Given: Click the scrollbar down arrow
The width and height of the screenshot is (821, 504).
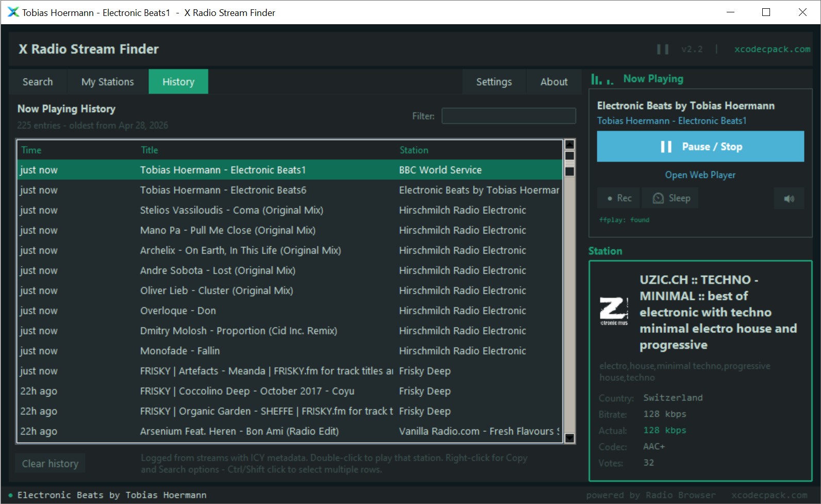Looking at the screenshot, I should 569,438.
